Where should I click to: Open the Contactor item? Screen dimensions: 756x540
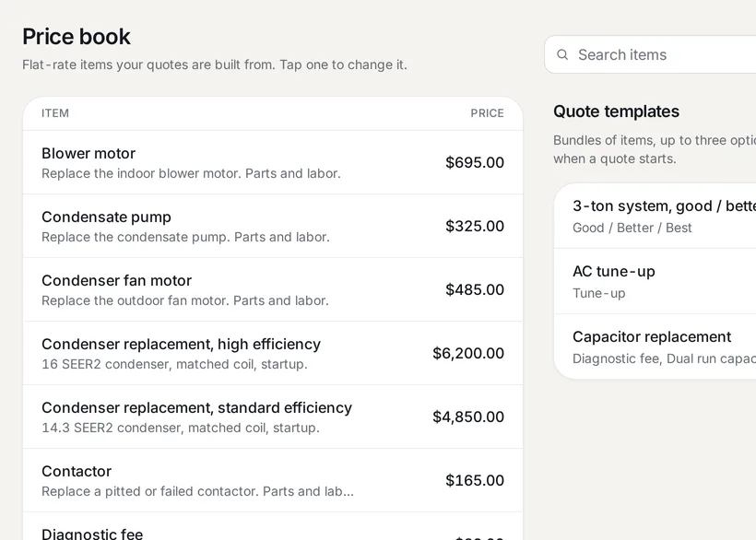(x=273, y=480)
